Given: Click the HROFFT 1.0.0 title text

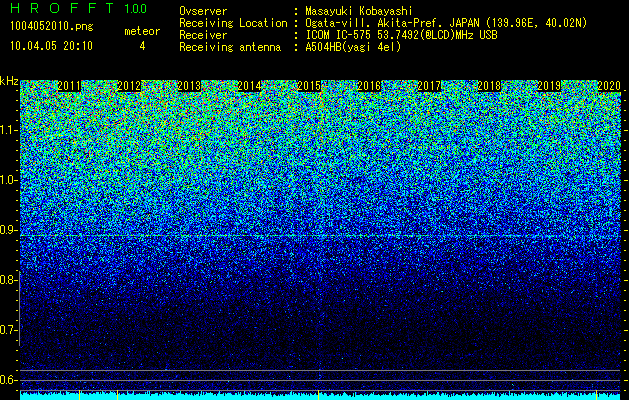Looking at the screenshot, I should pyautogui.click(x=78, y=8).
